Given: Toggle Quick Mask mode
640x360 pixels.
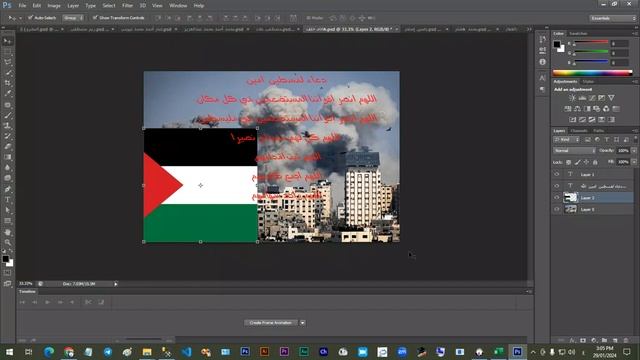Looking at the screenshot, I should pyautogui.click(x=8, y=272).
